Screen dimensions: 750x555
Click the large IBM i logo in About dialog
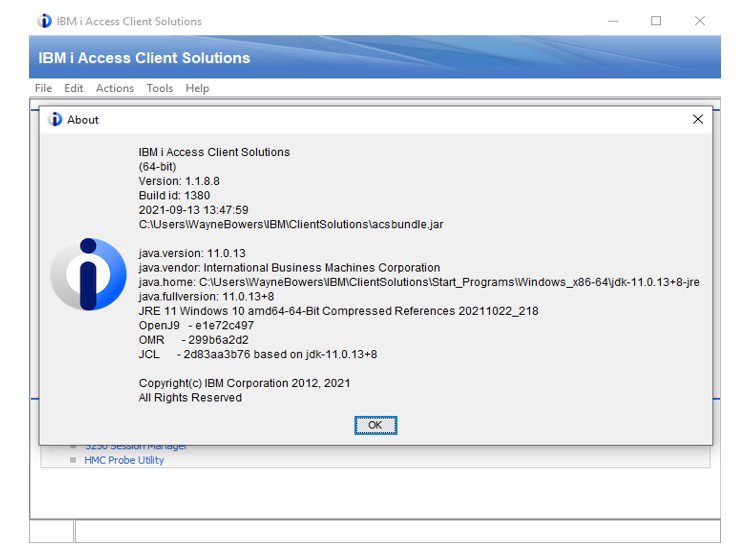pyautogui.click(x=88, y=274)
